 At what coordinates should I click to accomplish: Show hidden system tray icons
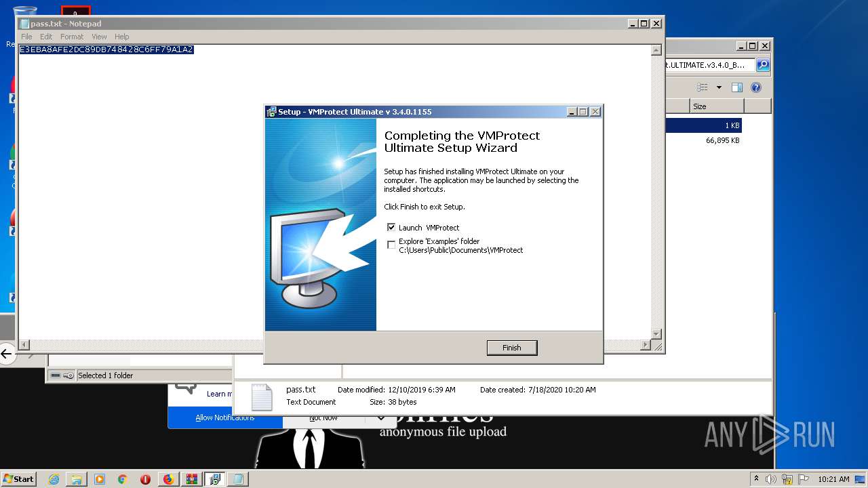tap(756, 479)
